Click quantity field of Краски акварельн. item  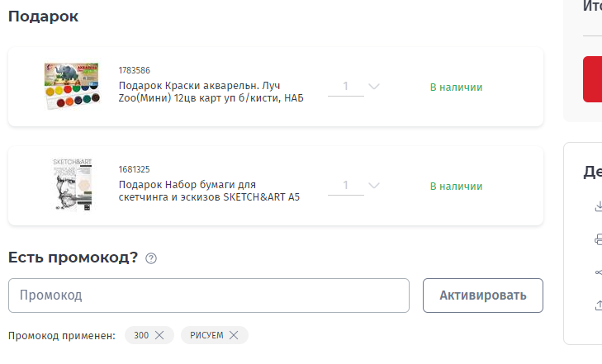pyautogui.click(x=345, y=87)
